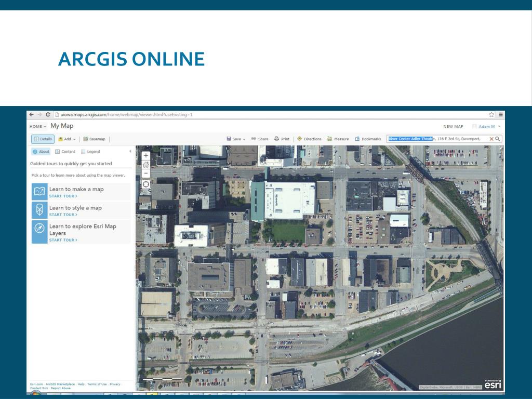Open the Privacy footer link

(115, 384)
